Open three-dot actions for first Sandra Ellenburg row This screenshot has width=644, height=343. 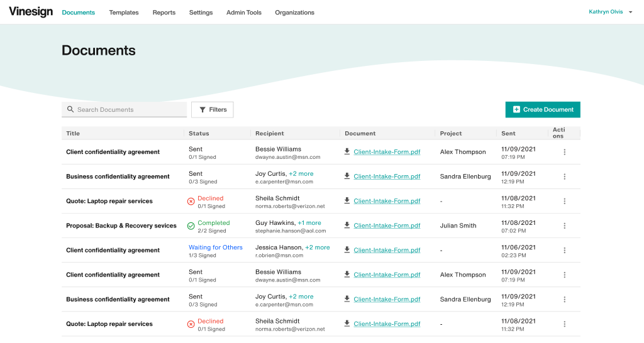pos(564,177)
